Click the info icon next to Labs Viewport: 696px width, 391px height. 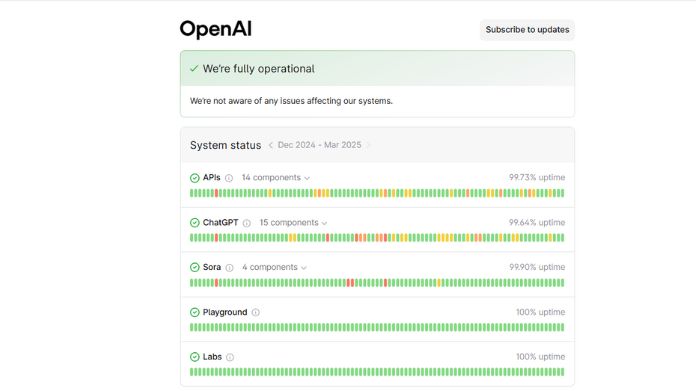coord(230,357)
